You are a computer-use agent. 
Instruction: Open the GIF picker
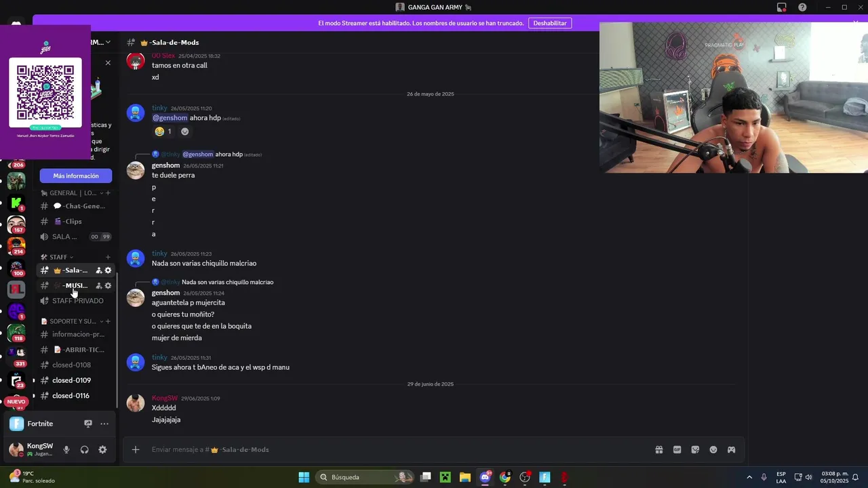tap(677, 449)
